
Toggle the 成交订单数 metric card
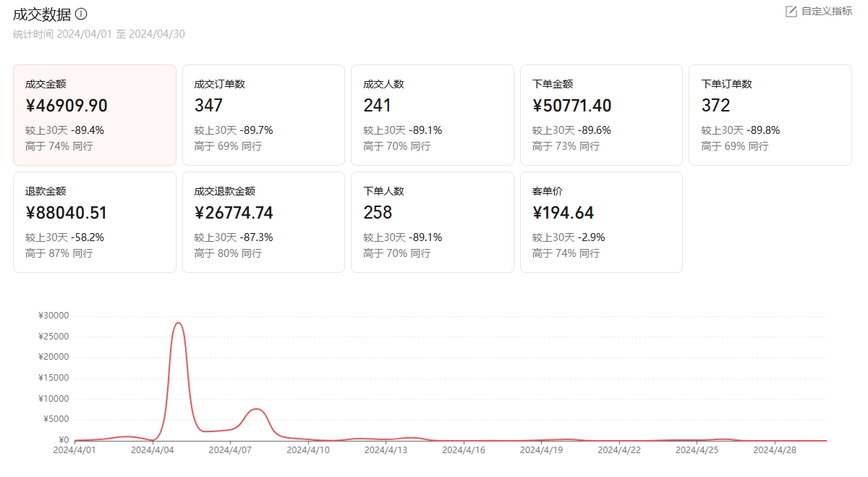coord(263,114)
